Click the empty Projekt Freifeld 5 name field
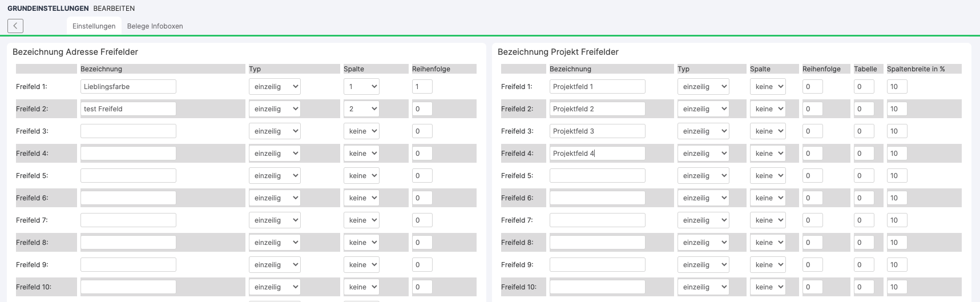 point(597,176)
